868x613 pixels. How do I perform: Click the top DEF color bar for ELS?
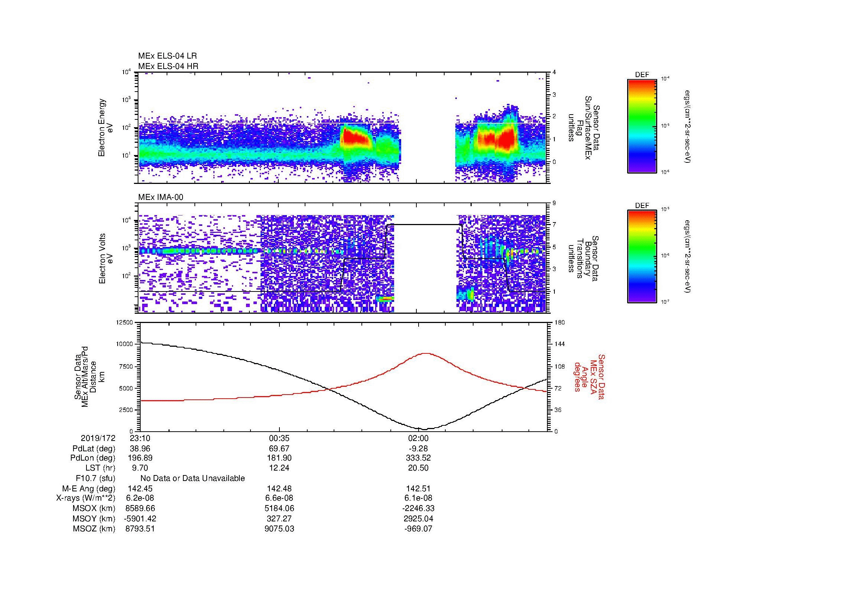[642, 126]
